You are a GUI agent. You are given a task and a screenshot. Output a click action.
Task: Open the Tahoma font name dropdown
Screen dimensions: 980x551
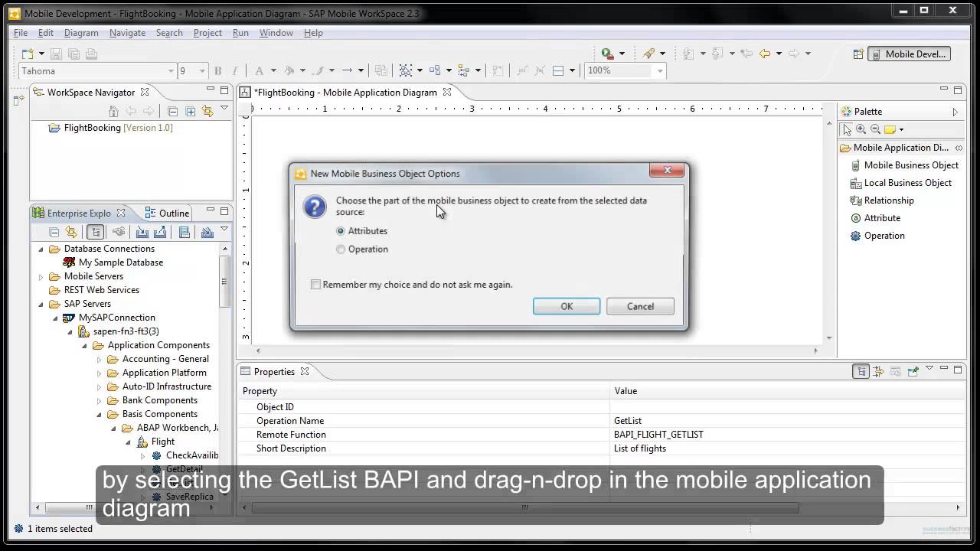(x=171, y=71)
